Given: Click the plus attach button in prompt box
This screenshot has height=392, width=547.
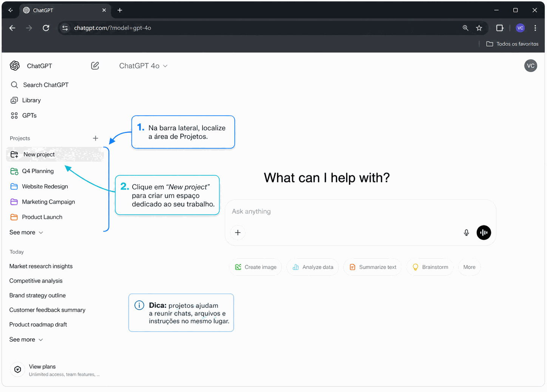Looking at the screenshot, I should [238, 233].
